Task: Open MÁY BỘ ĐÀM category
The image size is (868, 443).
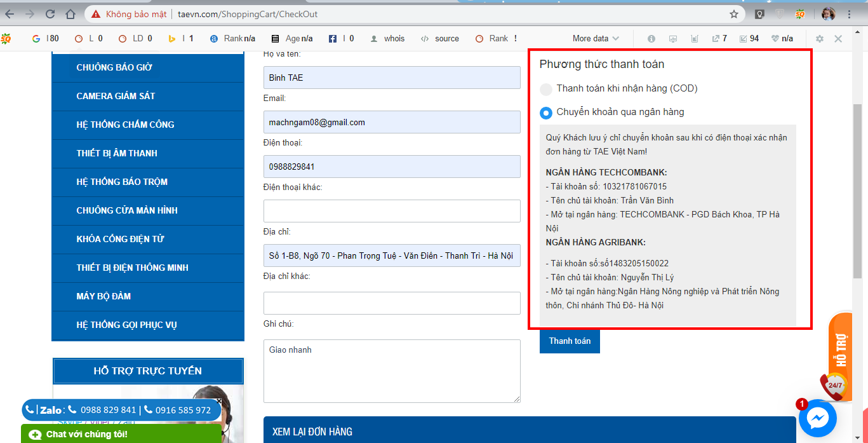Action: pos(148,296)
